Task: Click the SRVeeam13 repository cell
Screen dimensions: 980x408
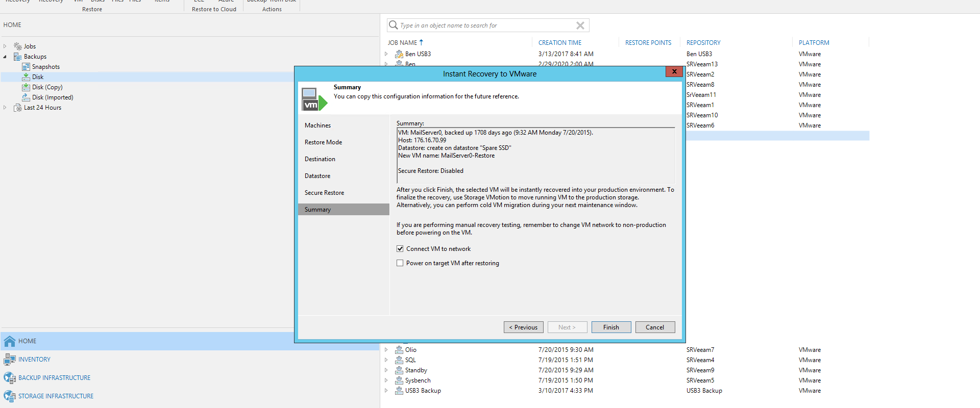Action: (702, 64)
